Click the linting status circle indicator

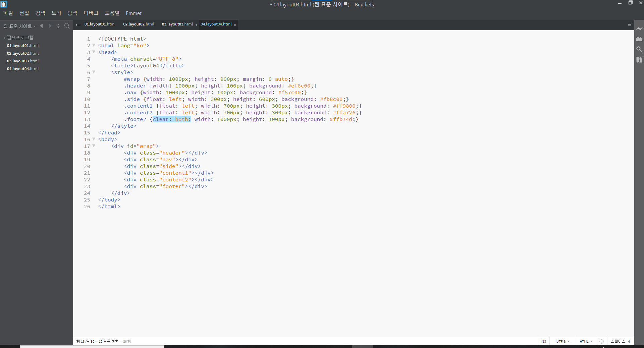(x=601, y=341)
